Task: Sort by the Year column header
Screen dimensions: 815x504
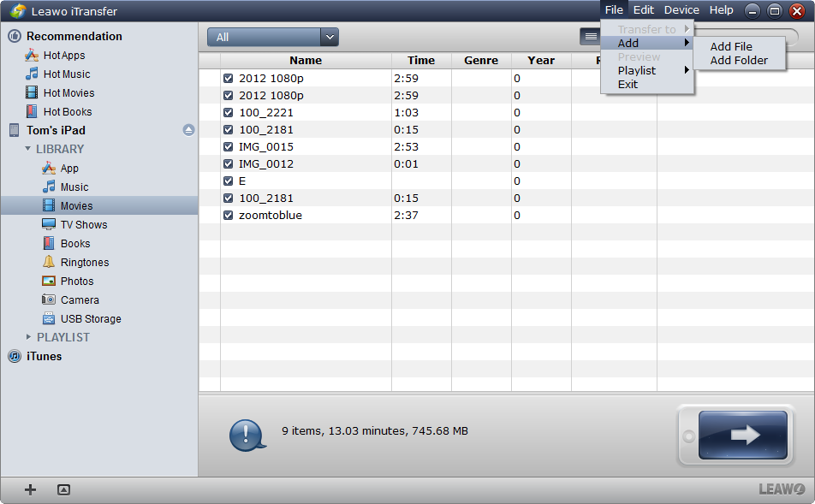Action: (541, 60)
